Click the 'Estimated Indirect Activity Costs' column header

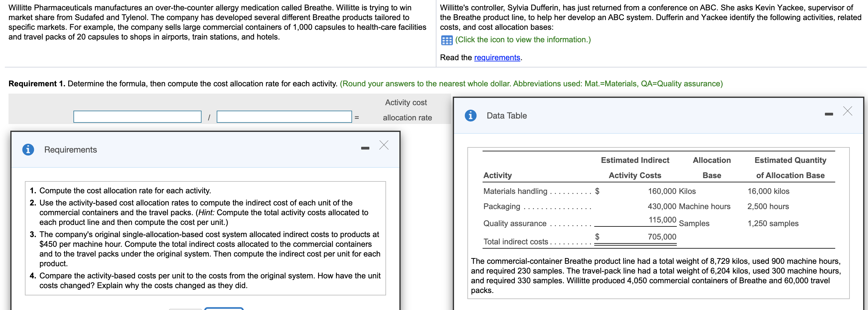635,168
